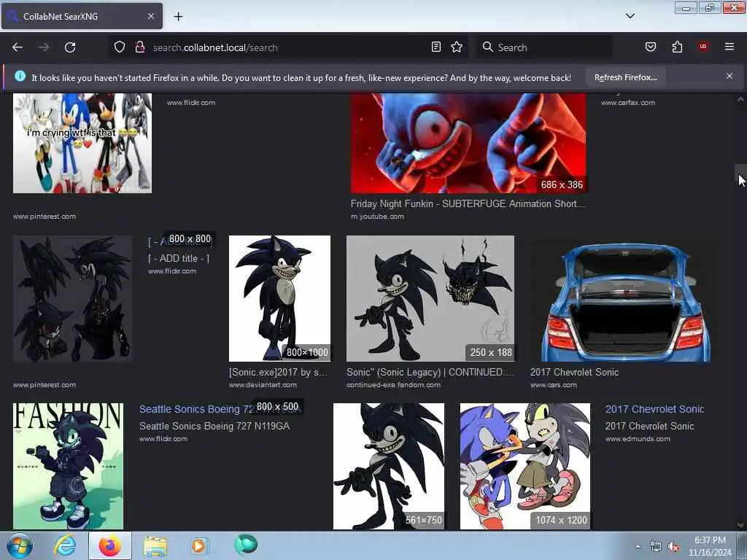Click www.deviantart.com source text

tap(263, 385)
